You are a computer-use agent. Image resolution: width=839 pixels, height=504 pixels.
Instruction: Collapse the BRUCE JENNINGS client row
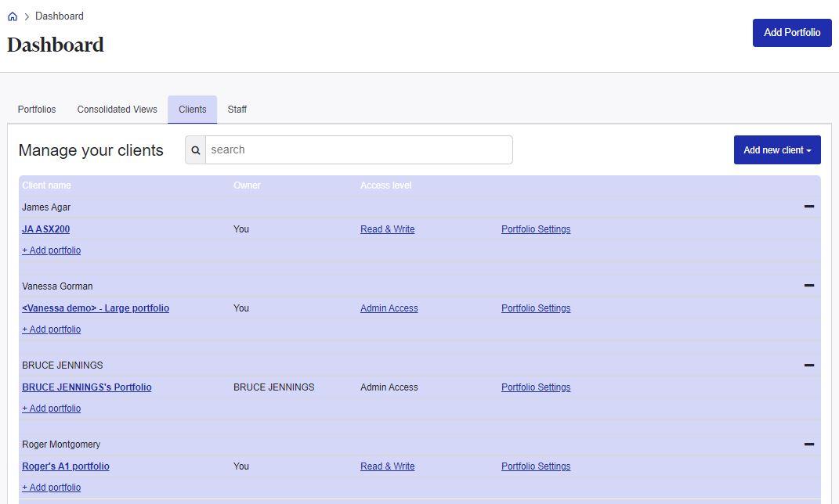pyautogui.click(x=808, y=364)
